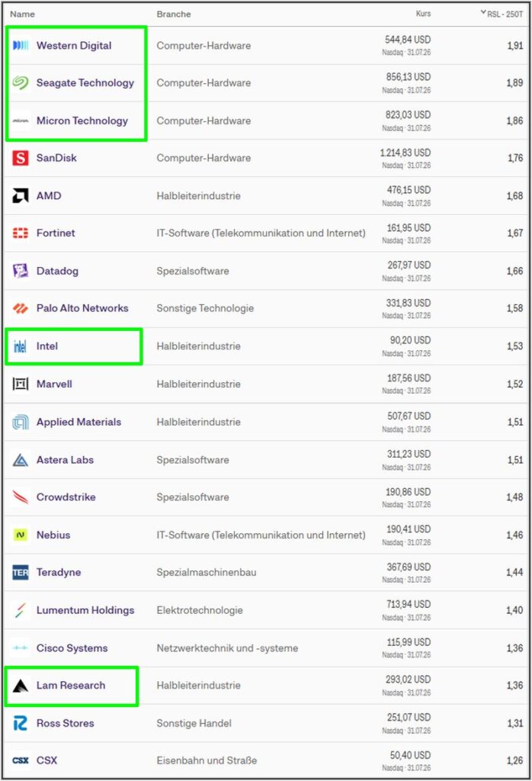The image size is (532, 781).
Task: Select the 50,40 USD CSX price
Action: tap(411, 755)
